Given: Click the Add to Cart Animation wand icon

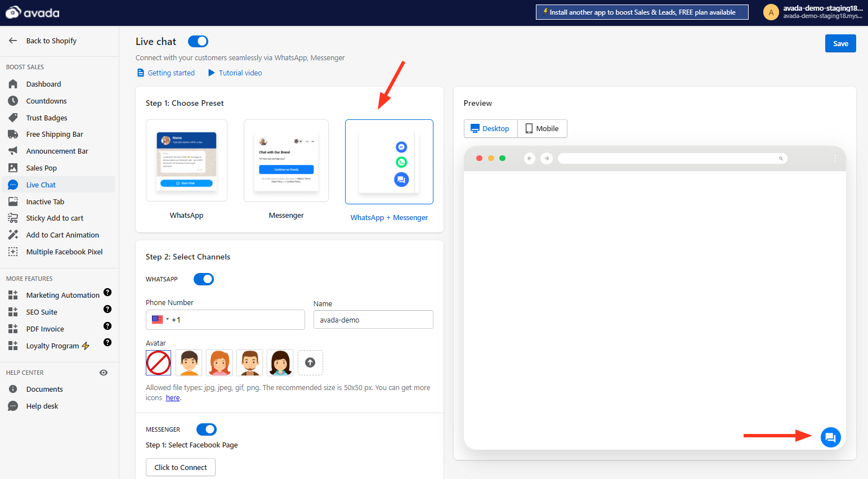Looking at the screenshot, I should click(13, 235).
